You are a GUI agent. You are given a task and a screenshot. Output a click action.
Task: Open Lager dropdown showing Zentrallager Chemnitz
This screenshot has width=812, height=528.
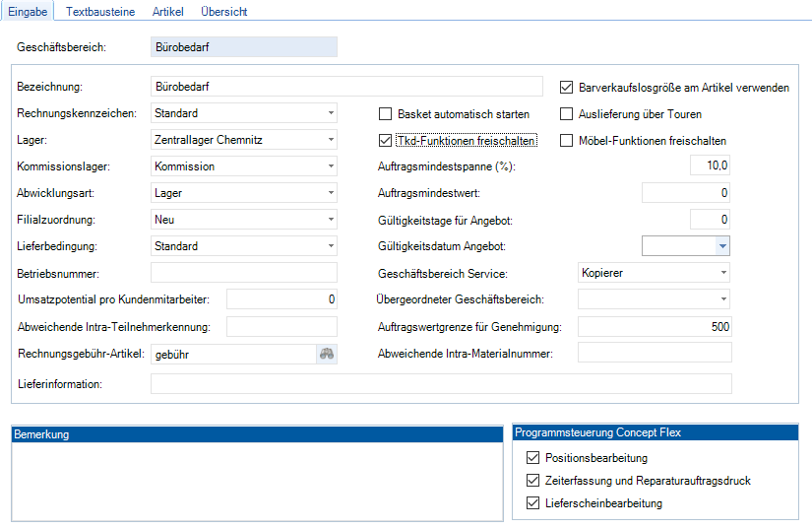pos(330,140)
